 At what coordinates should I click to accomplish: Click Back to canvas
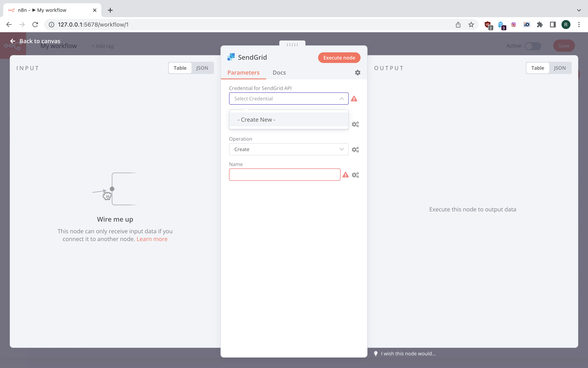pyautogui.click(x=35, y=41)
